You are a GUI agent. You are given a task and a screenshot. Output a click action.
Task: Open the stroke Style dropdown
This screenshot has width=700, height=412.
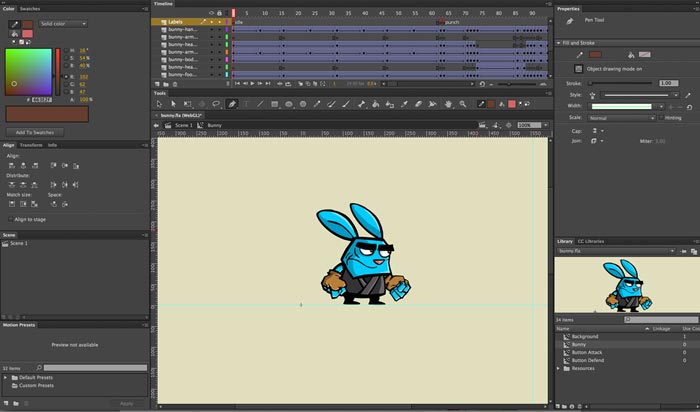[x=640, y=95]
